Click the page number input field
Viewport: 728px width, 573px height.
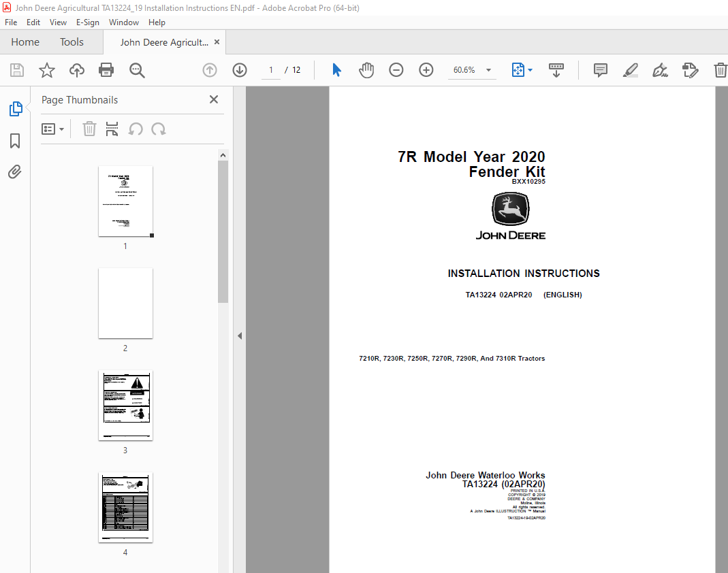click(x=270, y=70)
